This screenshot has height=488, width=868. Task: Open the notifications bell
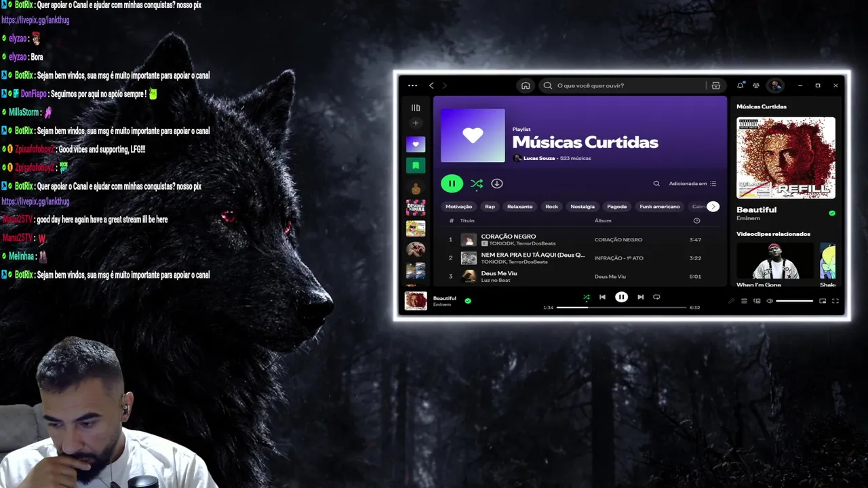tap(740, 85)
